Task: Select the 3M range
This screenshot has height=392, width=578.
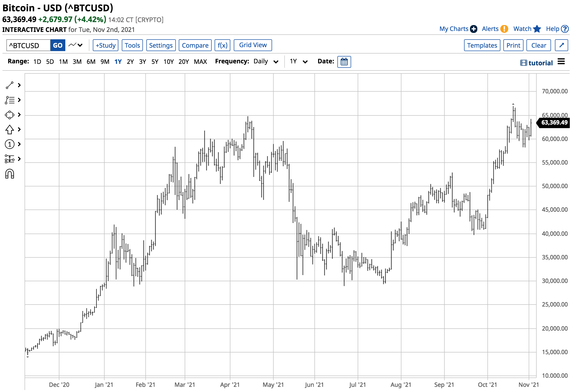Action: [77, 62]
